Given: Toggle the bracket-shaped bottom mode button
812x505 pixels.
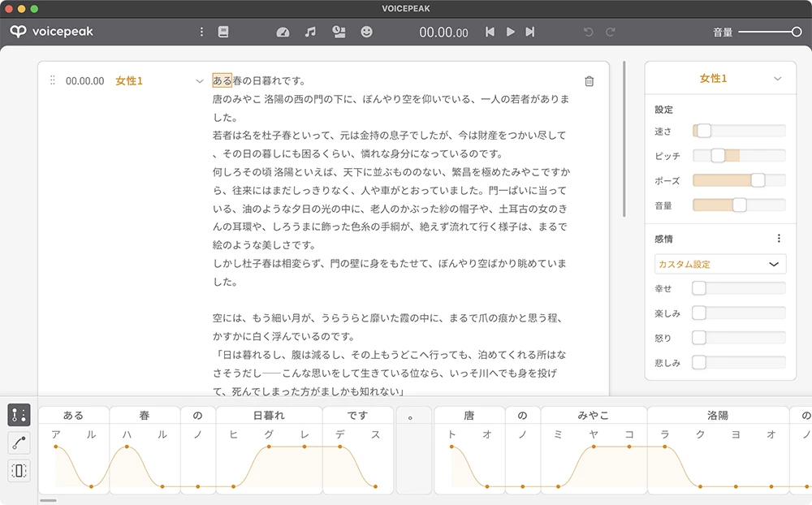Looking at the screenshot, I should coord(19,470).
